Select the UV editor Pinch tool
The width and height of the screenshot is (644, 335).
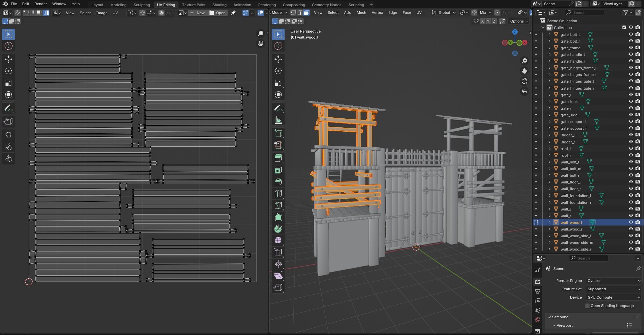pyautogui.click(x=8, y=158)
